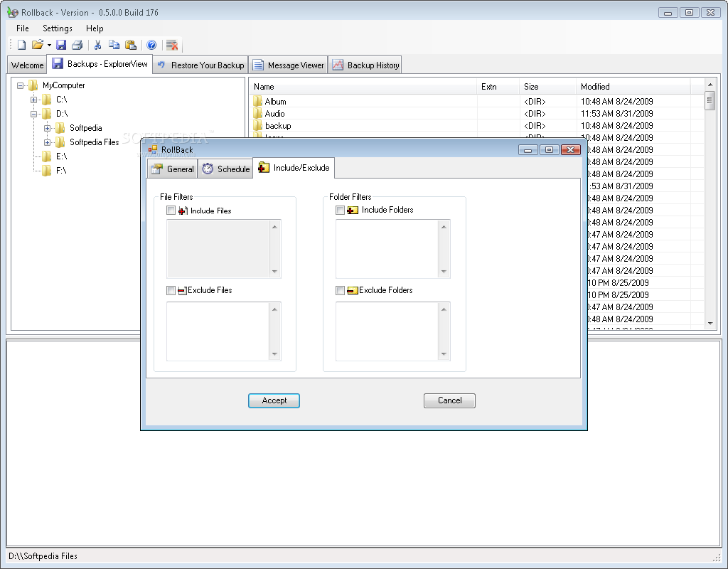Click the Exclude Files minus icon
This screenshot has width=728, height=569.
(x=182, y=290)
